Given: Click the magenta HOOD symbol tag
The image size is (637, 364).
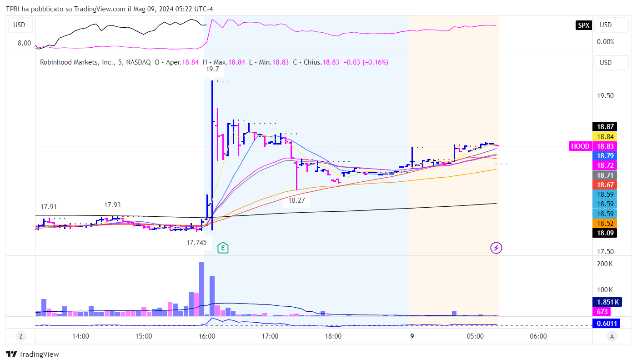Looking at the screenshot, I should tap(580, 146).
